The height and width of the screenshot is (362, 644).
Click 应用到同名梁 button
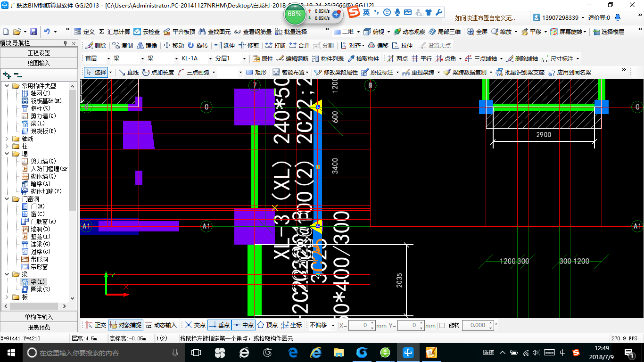(x=569, y=72)
